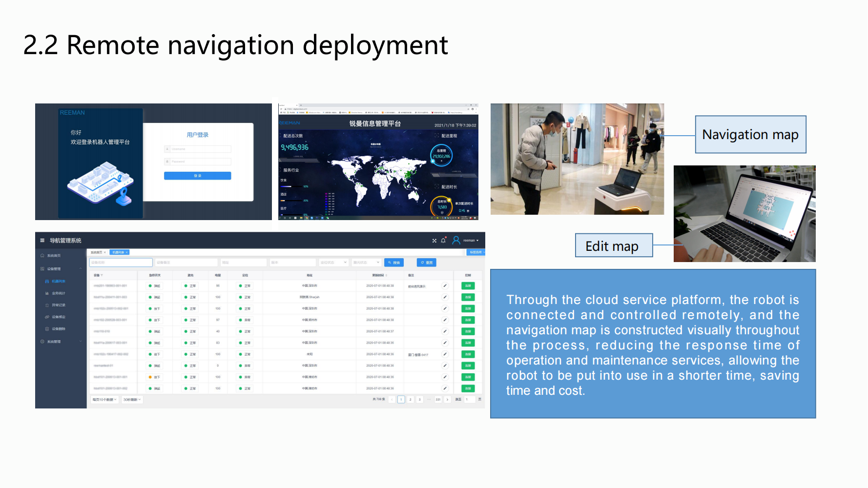
Task: Toggle first row's 正常 laser status indicator
Action: tap(186, 286)
